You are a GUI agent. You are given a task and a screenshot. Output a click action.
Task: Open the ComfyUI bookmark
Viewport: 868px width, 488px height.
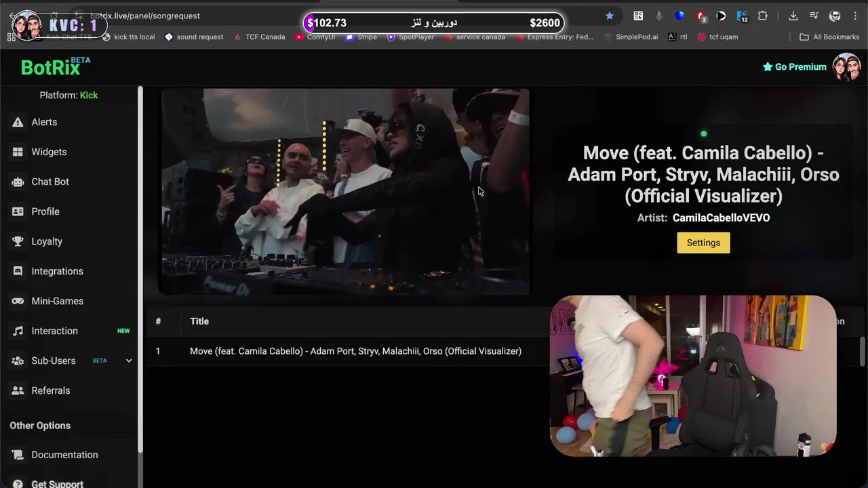315,37
